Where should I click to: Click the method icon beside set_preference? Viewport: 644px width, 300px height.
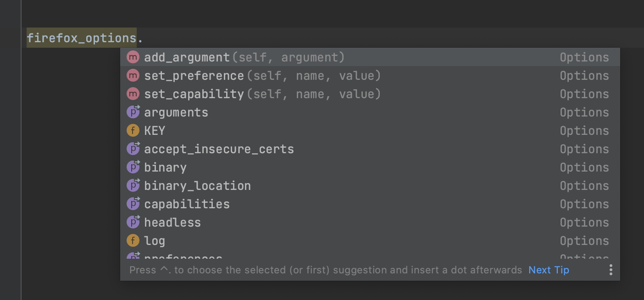coord(133,76)
